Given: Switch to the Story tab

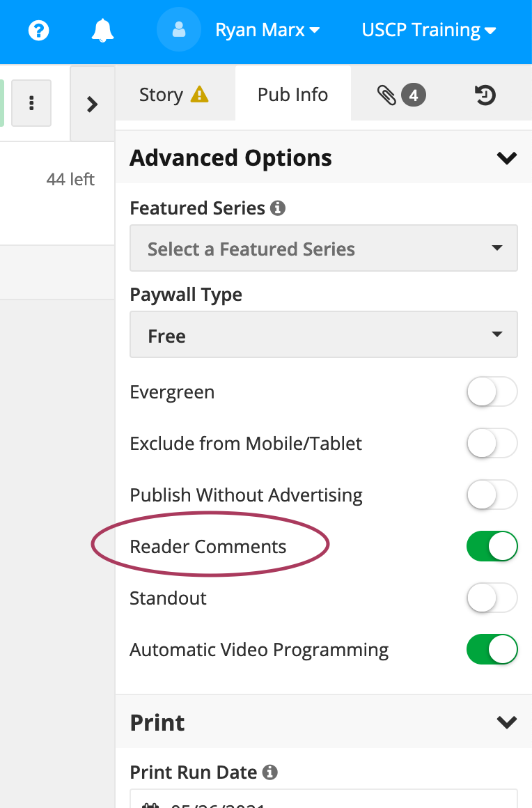Looking at the screenshot, I should [162, 94].
